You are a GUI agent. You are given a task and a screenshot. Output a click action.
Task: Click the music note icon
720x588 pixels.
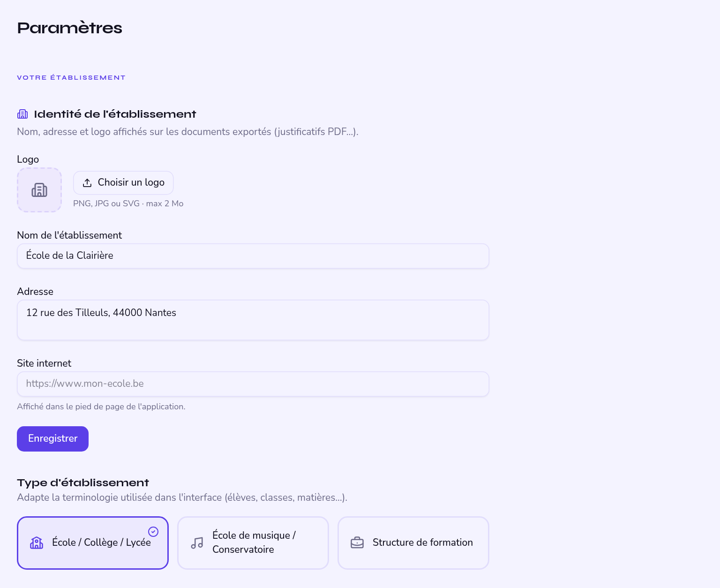point(197,543)
